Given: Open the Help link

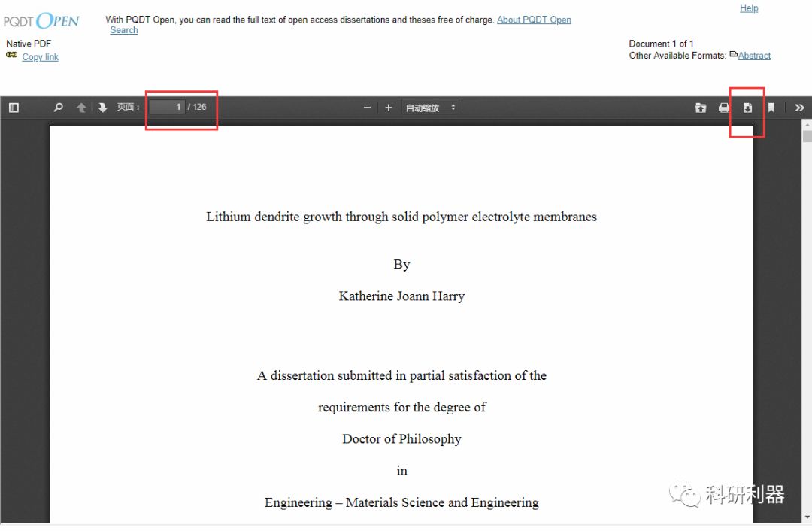Looking at the screenshot, I should tap(749, 8).
